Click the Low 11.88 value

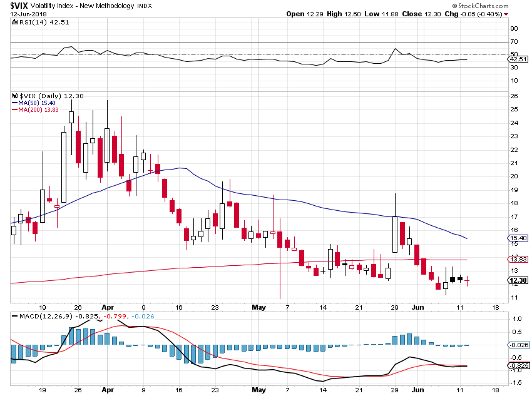coord(381,14)
